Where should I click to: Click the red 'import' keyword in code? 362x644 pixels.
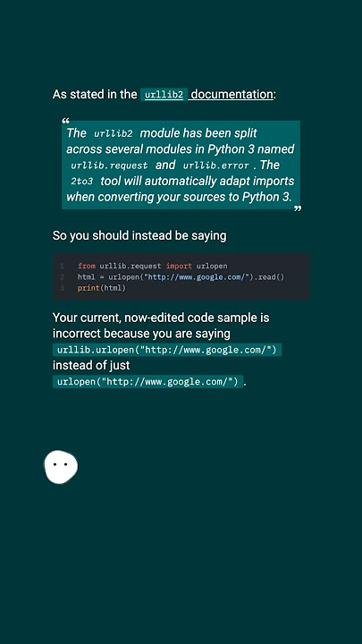click(179, 267)
